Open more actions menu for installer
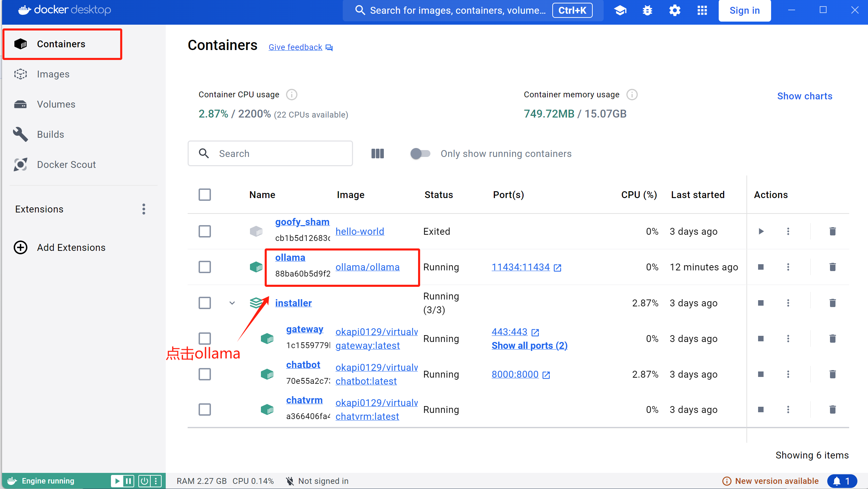 click(x=788, y=303)
